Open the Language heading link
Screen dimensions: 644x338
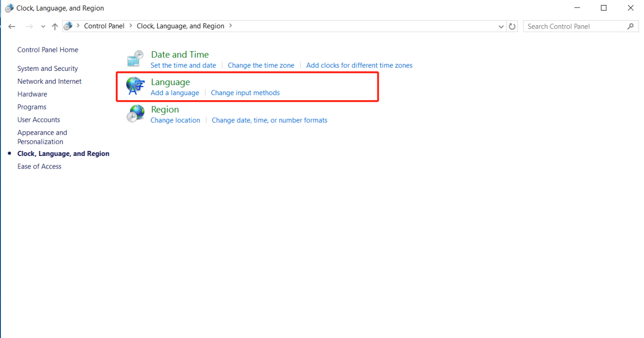click(171, 82)
